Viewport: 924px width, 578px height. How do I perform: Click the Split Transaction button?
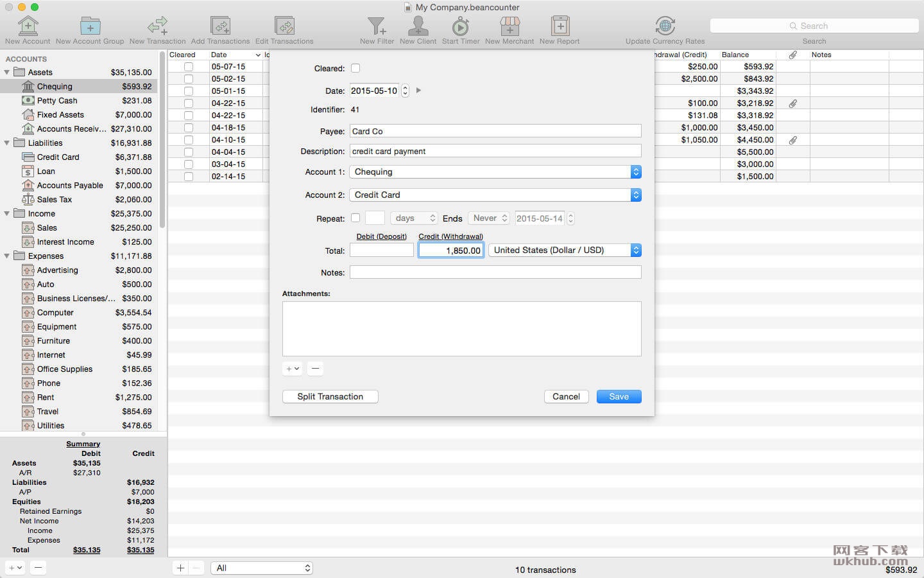[330, 396]
